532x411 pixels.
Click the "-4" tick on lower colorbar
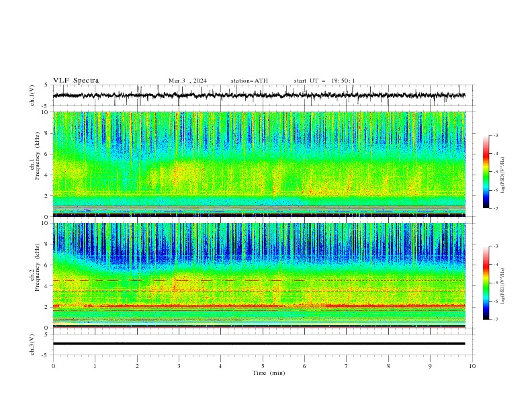pyautogui.click(x=495, y=265)
